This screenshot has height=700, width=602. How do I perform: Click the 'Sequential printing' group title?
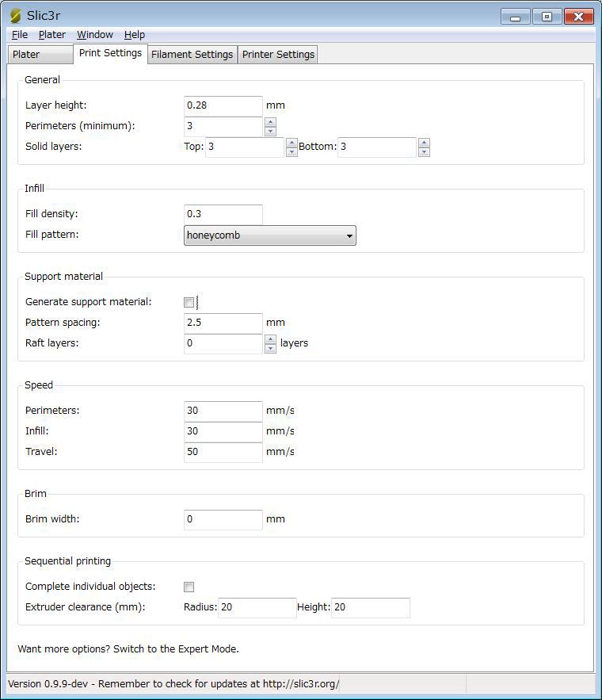pos(68,561)
